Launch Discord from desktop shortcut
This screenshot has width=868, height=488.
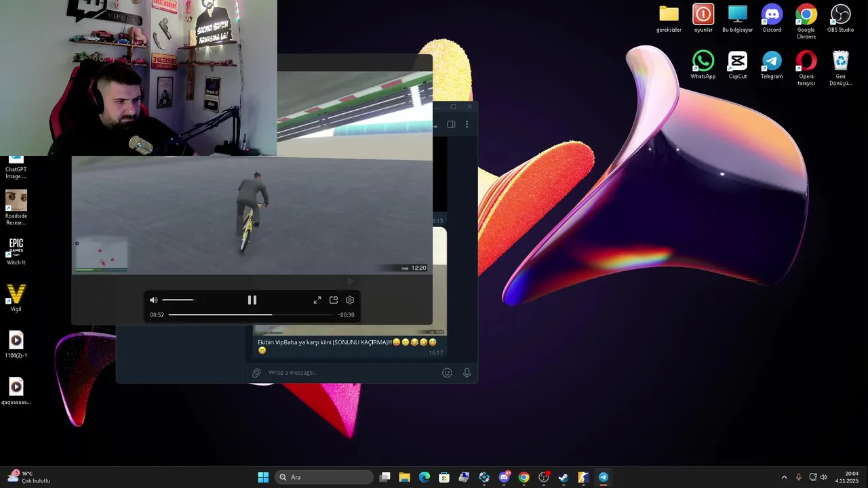pyautogui.click(x=772, y=19)
